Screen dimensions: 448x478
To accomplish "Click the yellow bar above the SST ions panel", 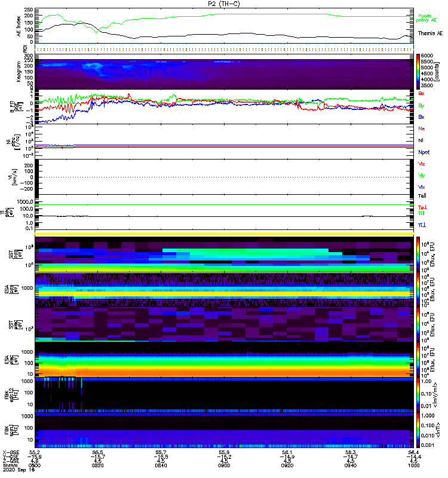I will coord(224,234).
